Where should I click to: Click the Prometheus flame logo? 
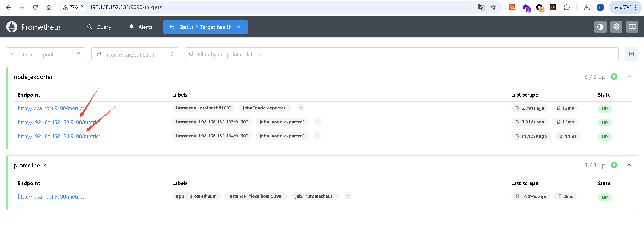coord(12,27)
